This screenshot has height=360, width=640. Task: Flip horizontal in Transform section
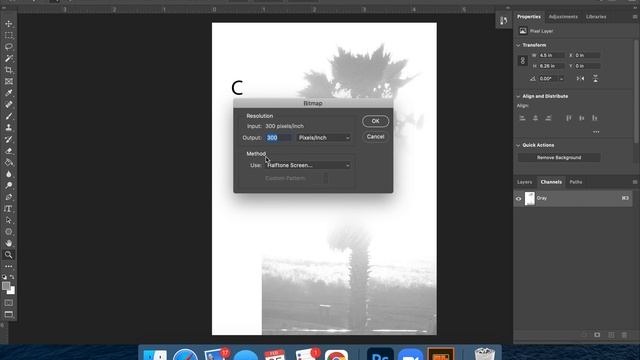580,78
